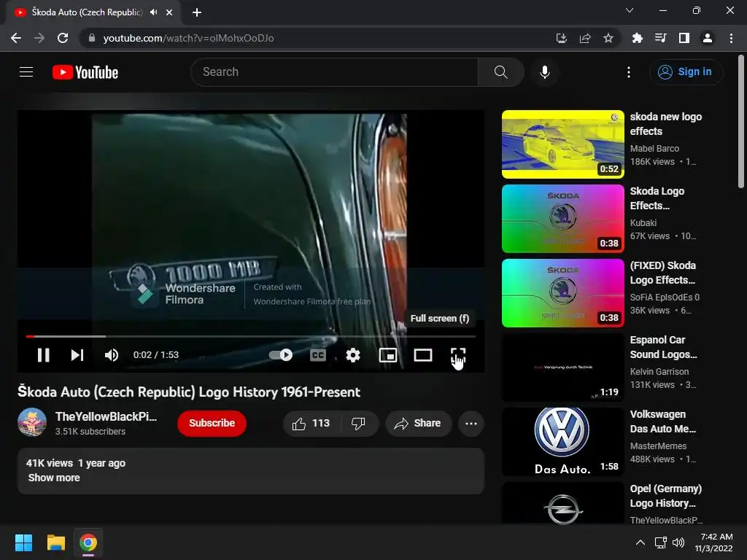Open system volume tray icon
The image size is (747, 560).
coord(678,542)
